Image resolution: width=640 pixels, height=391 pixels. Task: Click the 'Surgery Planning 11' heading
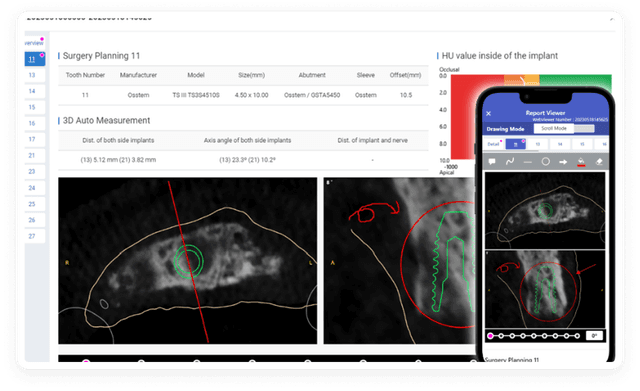(x=101, y=56)
